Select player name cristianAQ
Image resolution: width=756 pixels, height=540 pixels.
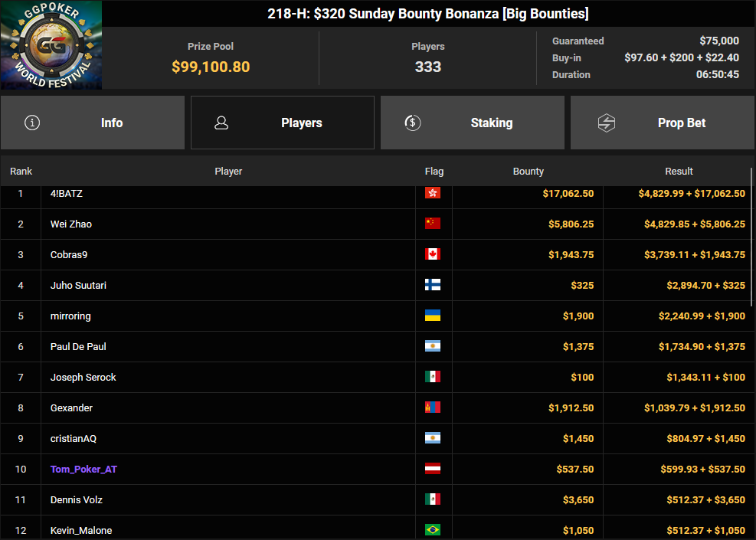click(x=74, y=438)
